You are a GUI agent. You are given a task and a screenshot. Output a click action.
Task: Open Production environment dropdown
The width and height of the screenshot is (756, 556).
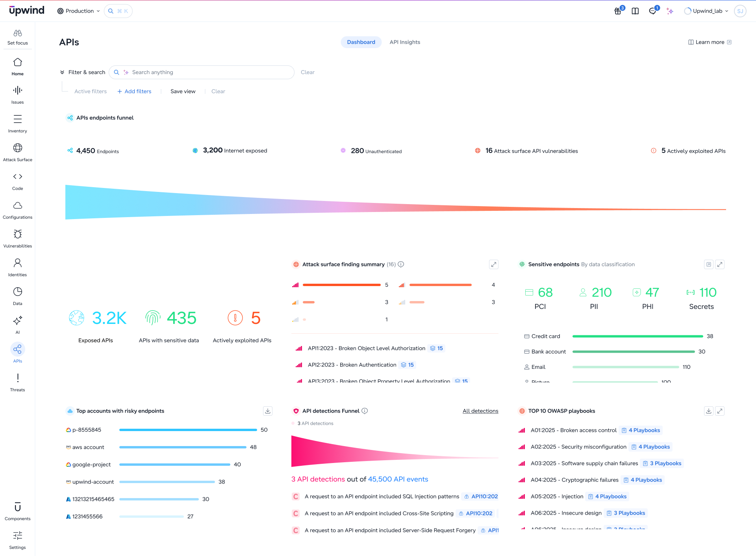pos(79,11)
